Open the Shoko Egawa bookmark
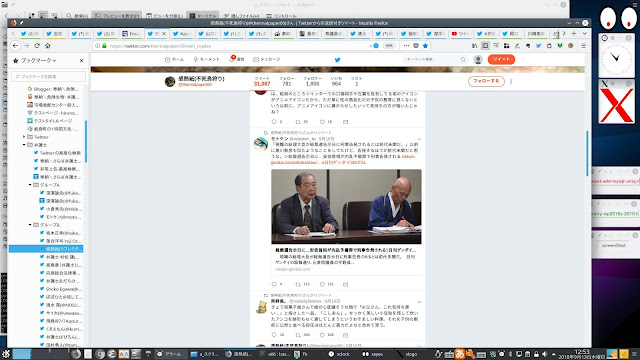The width and height of the screenshot is (640, 360). pyautogui.click(x=60, y=289)
